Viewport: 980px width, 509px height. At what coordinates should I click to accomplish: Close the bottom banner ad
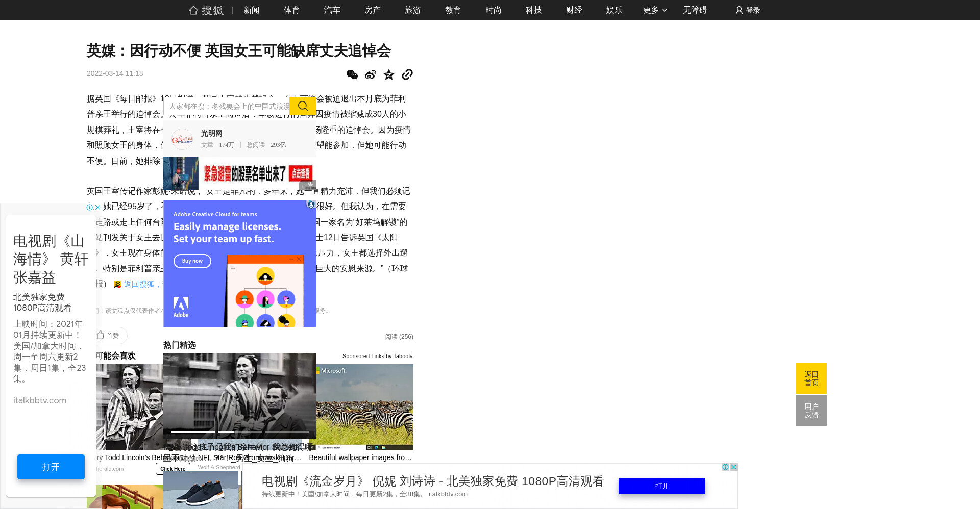click(x=733, y=467)
